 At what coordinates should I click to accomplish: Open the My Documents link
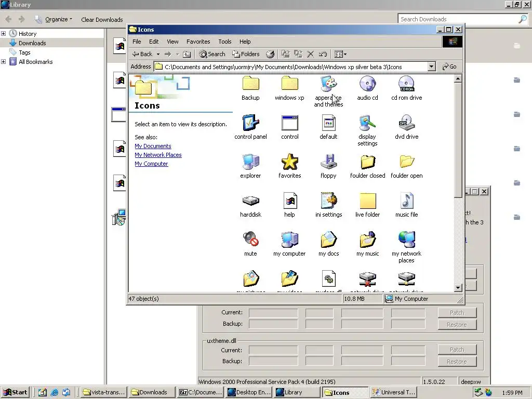153,146
